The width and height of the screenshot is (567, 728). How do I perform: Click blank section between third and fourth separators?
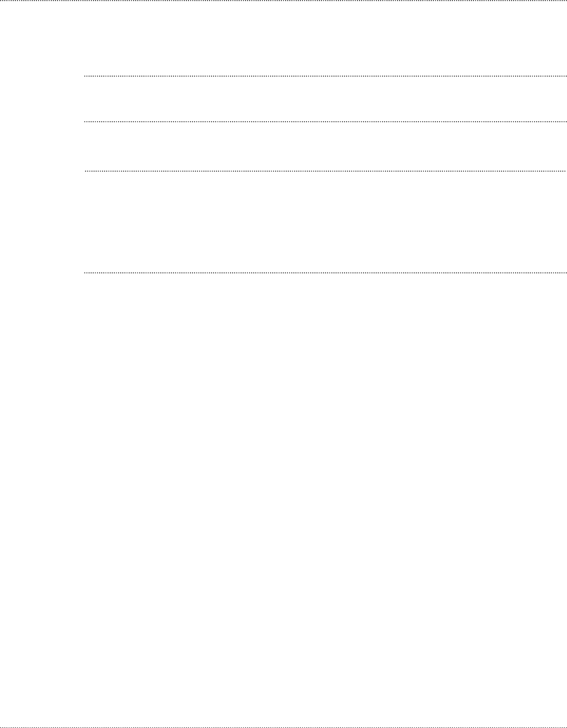coord(325,222)
